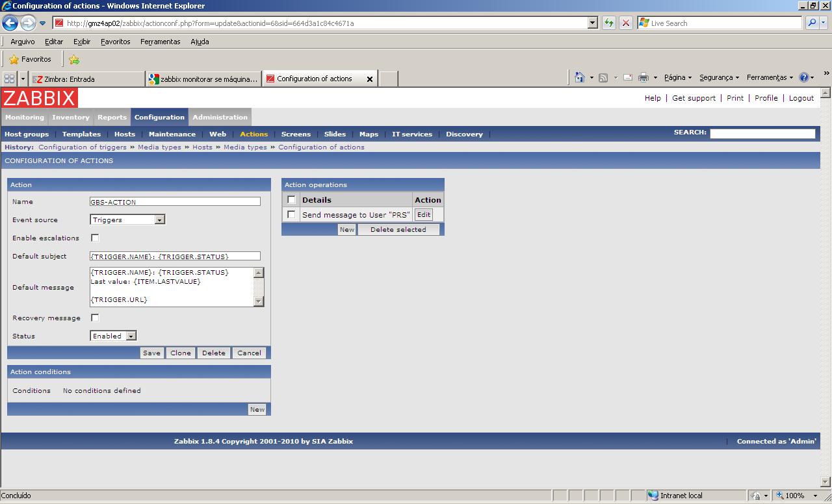This screenshot has width=832, height=504.
Task: Open the search provider dropdown arrow
Action: pos(824,23)
